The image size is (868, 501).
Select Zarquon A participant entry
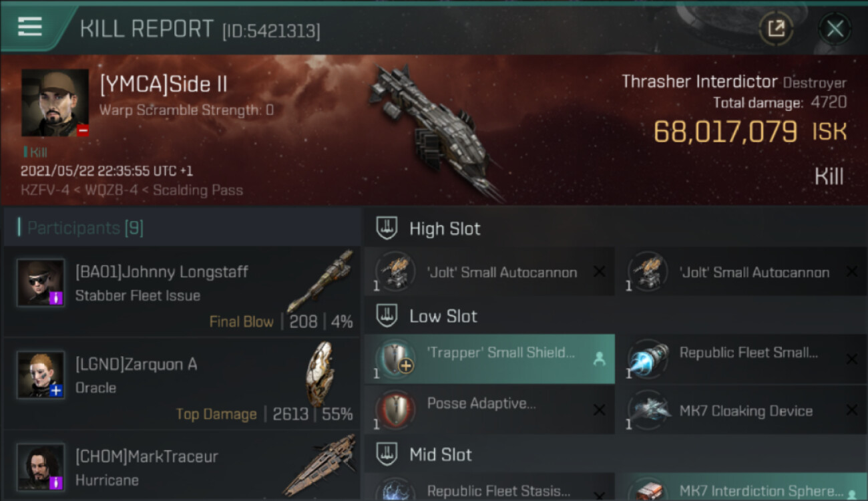(182, 383)
